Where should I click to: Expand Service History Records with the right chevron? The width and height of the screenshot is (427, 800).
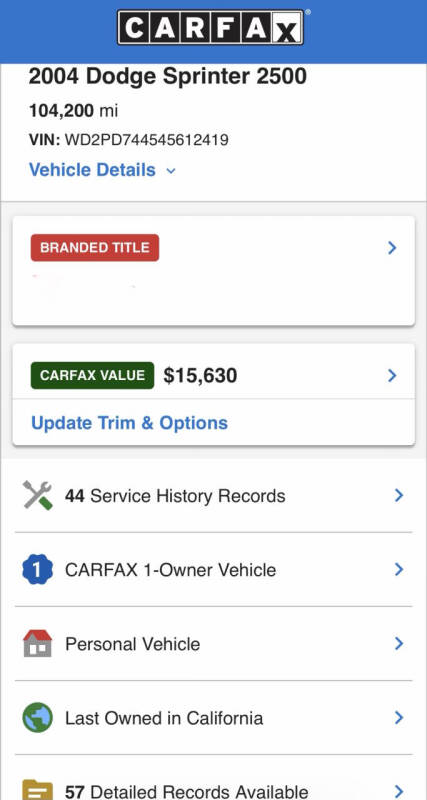click(399, 495)
